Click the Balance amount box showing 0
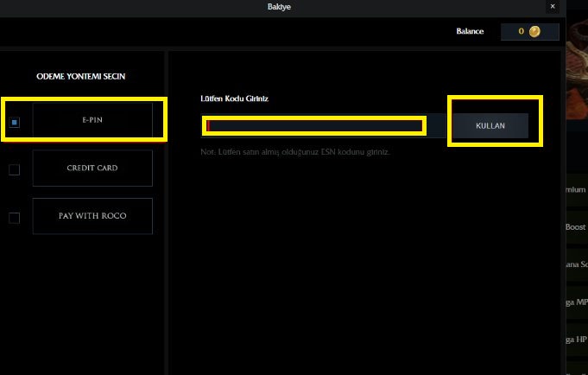The height and width of the screenshot is (375, 588). click(528, 32)
